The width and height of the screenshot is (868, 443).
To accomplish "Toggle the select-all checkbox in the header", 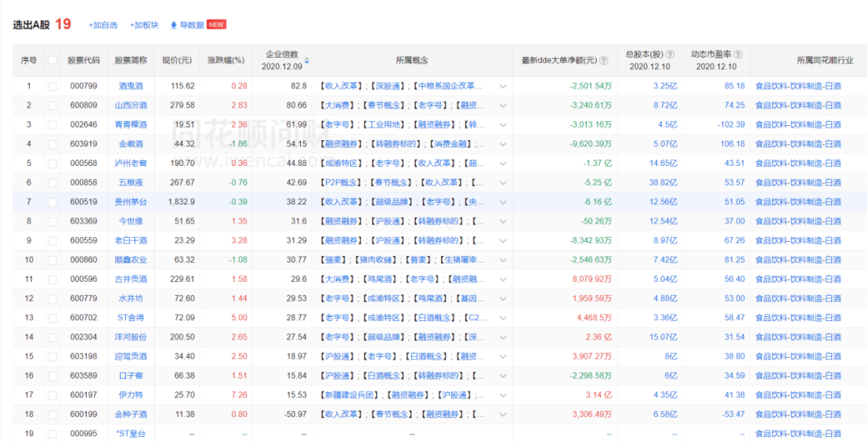I will click(52, 60).
